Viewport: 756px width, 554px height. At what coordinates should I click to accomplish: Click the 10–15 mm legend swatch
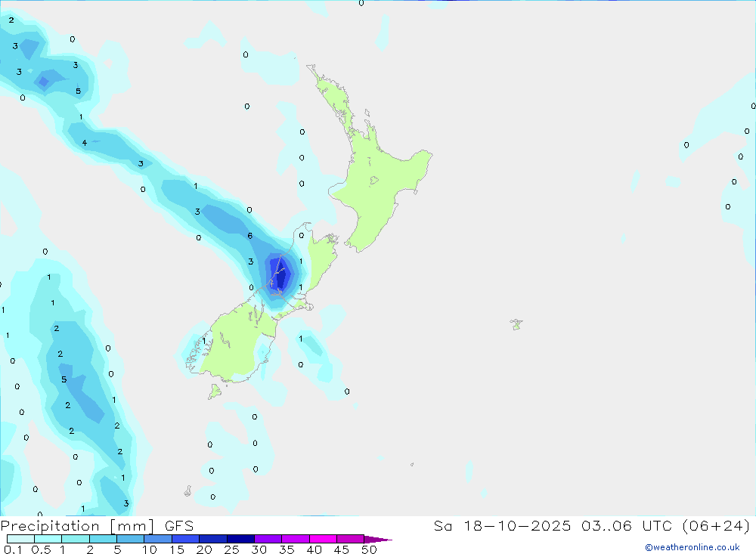pos(158,539)
